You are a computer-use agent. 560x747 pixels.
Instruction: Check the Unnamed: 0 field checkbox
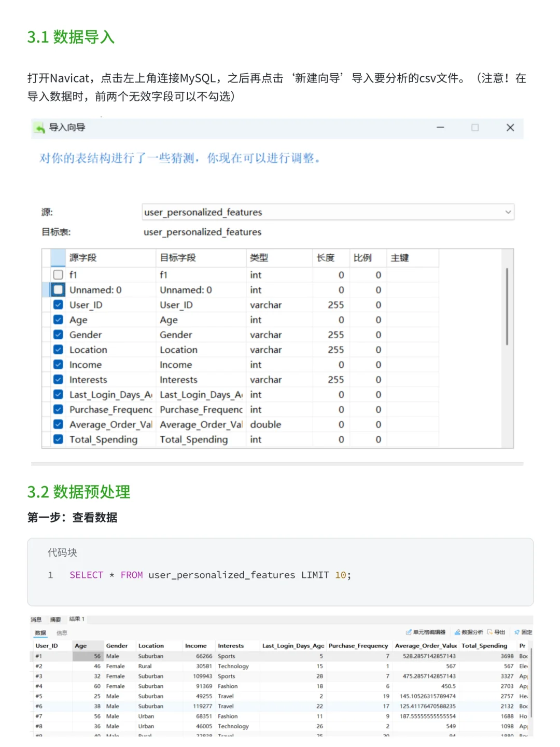pos(58,289)
